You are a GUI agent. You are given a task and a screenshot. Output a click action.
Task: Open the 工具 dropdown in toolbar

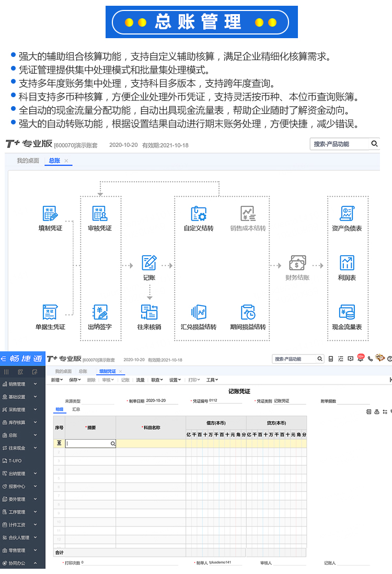[x=212, y=380]
